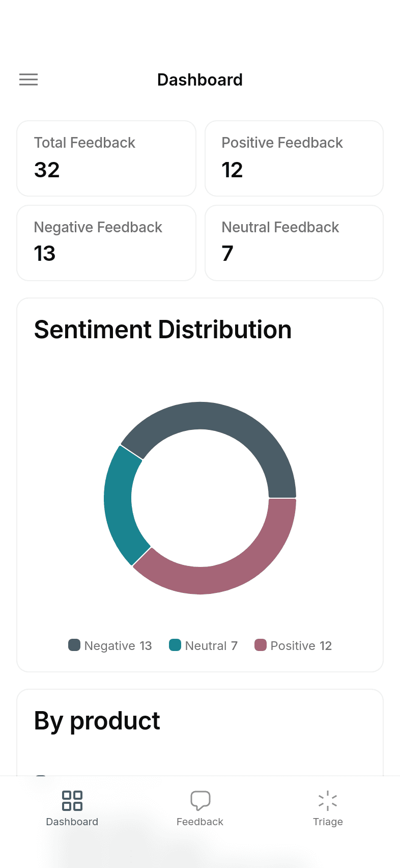Open the Neutral Feedback card
The image size is (400, 868).
[x=294, y=243]
